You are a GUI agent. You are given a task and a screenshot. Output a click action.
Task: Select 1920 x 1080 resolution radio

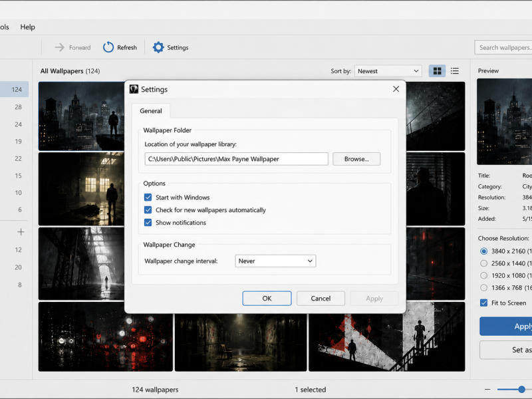tap(484, 275)
